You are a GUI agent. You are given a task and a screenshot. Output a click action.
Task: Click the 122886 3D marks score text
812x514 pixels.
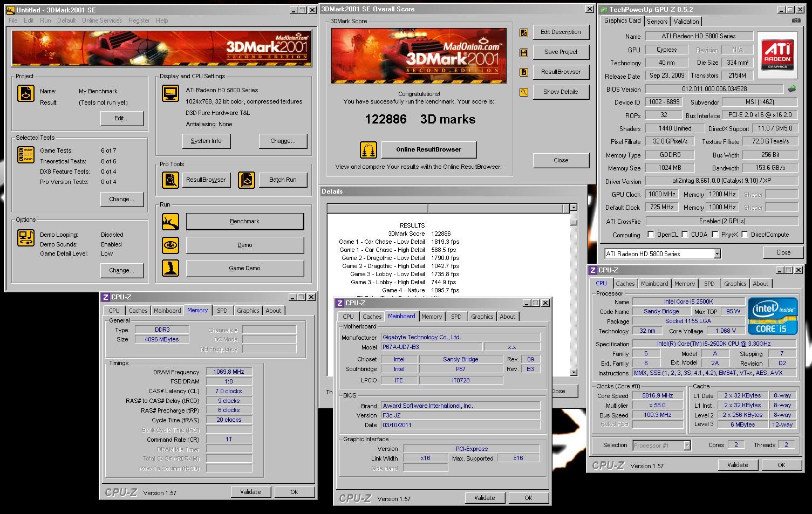420,119
